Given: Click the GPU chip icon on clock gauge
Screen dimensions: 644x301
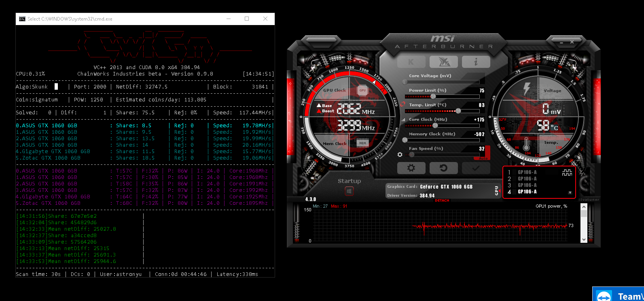Looking at the screenshot, I should click(x=362, y=91).
